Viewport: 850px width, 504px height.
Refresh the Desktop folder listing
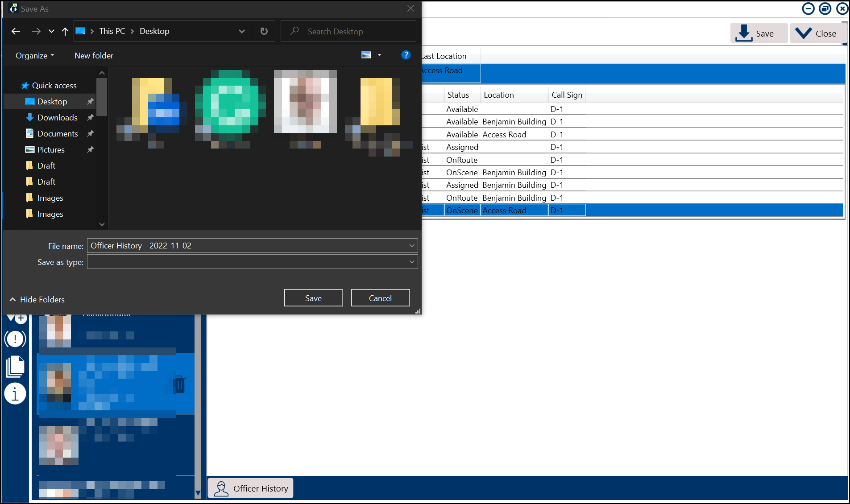coord(264,31)
